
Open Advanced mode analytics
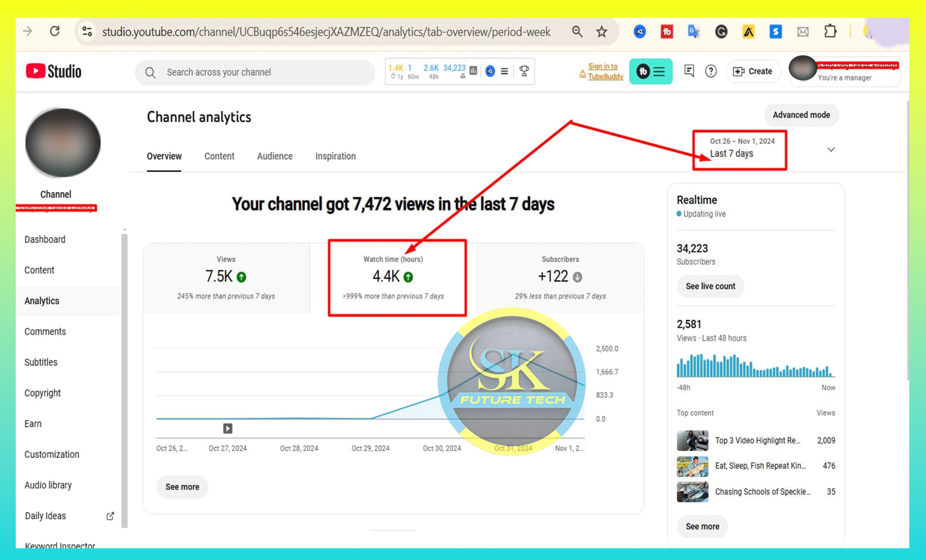tap(801, 115)
